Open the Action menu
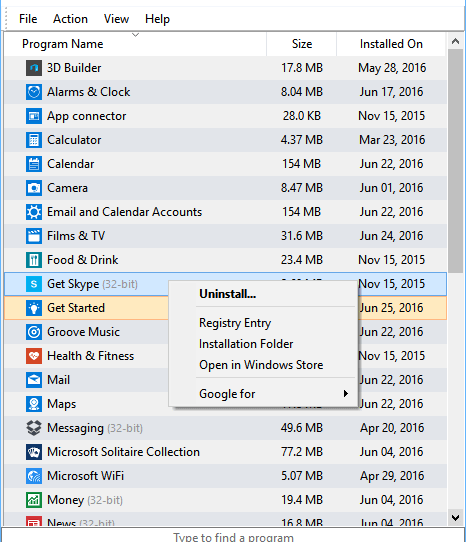Viewport: 466px width, 542px height. click(70, 19)
